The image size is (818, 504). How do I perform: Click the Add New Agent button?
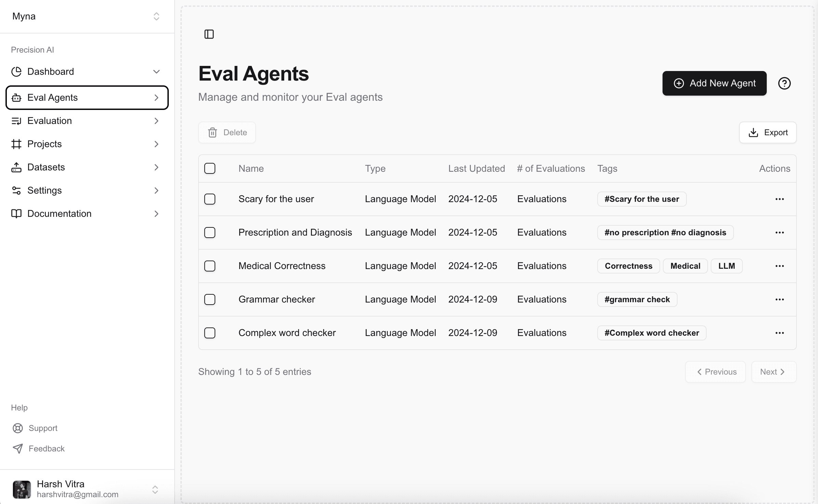coord(714,83)
